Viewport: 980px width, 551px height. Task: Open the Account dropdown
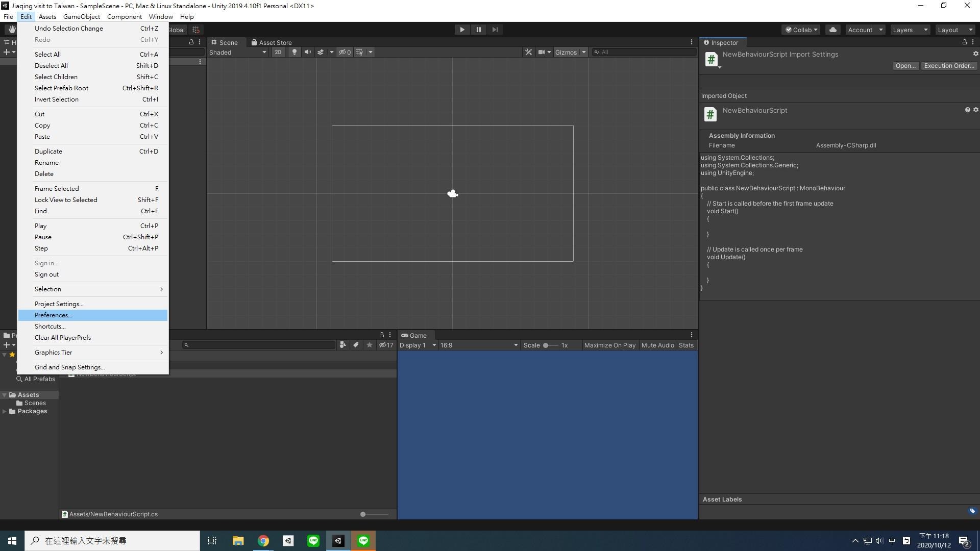865,30
